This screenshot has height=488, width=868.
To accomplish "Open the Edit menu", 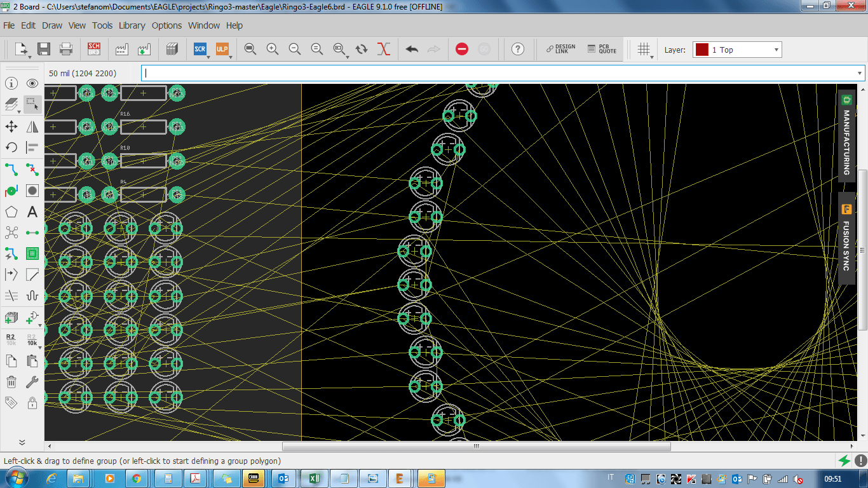I will coord(28,25).
